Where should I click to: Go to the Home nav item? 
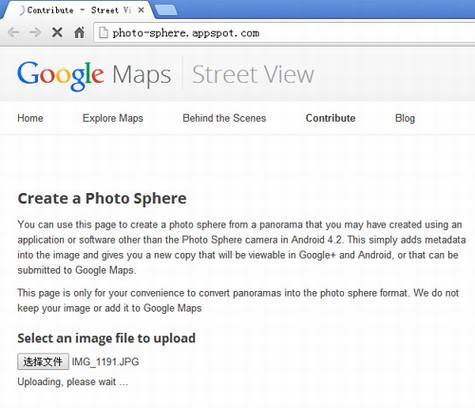click(x=30, y=118)
